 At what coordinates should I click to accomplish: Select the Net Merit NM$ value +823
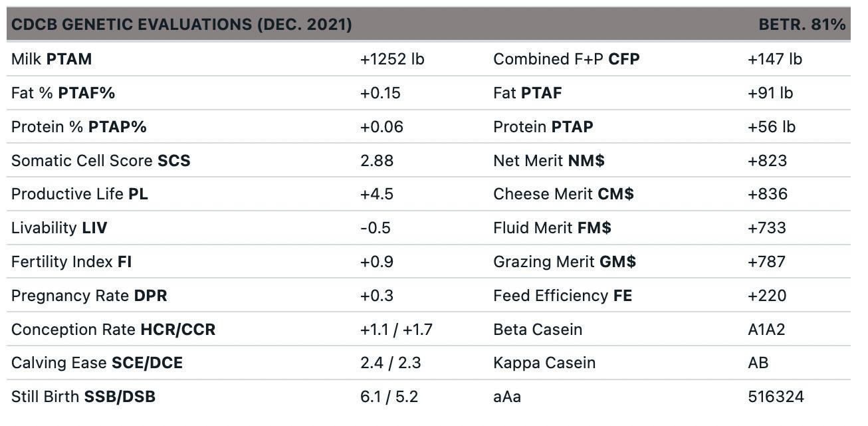pyautogui.click(x=767, y=161)
